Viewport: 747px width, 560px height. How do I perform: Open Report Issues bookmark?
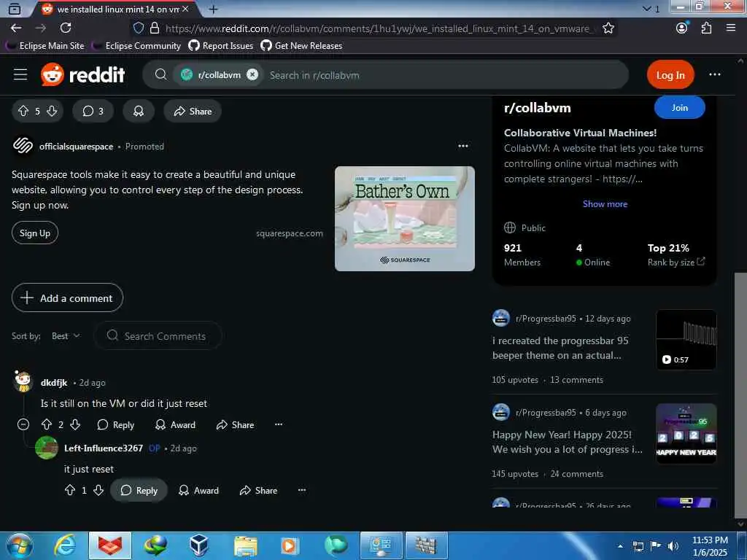[221, 46]
